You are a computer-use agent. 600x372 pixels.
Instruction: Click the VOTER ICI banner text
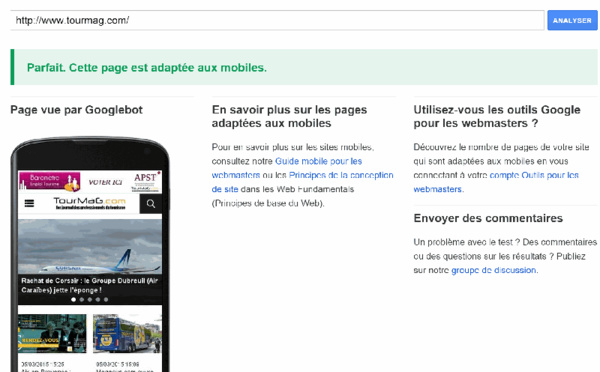coord(105,182)
